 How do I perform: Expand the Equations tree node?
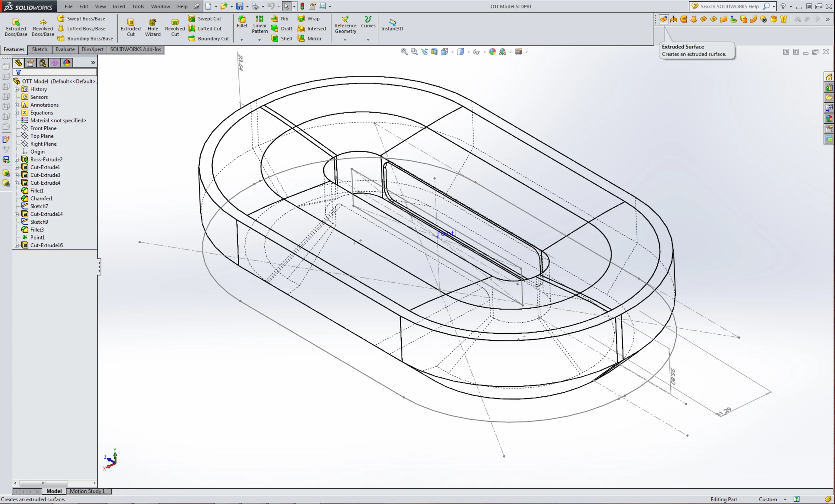17,113
